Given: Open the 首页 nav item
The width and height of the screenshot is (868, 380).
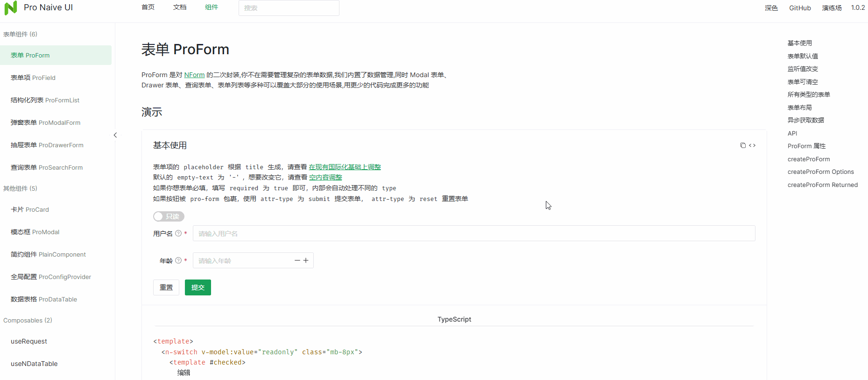Looking at the screenshot, I should 148,7.
